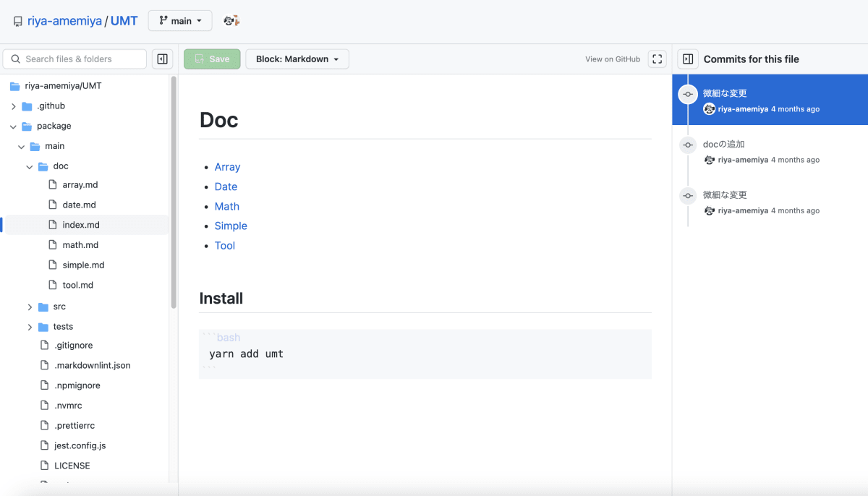The height and width of the screenshot is (496, 868).
Task: Select the highlighted top commit 微細な変更
Action: pos(770,100)
